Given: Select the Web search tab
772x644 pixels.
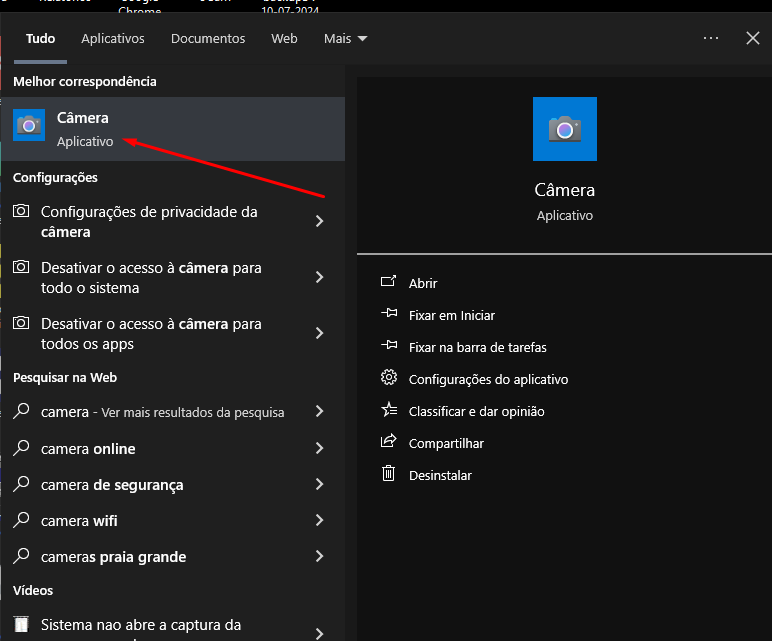Looking at the screenshot, I should (x=284, y=38).
